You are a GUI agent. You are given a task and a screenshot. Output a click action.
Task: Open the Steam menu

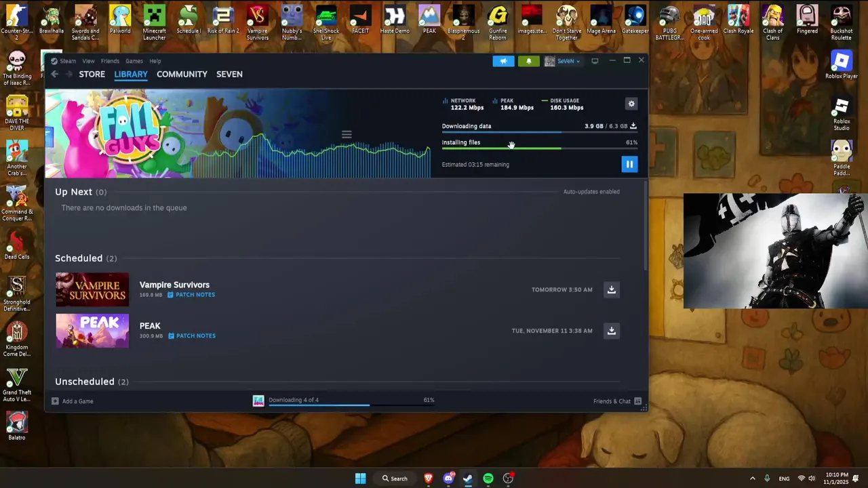tap(64, 61)
